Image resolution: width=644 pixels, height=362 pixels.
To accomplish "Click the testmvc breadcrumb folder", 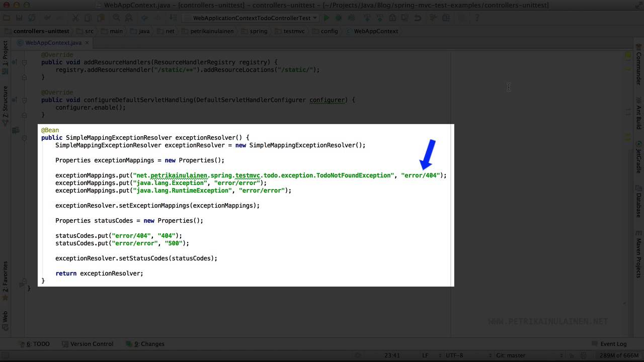I will point(290,31).
